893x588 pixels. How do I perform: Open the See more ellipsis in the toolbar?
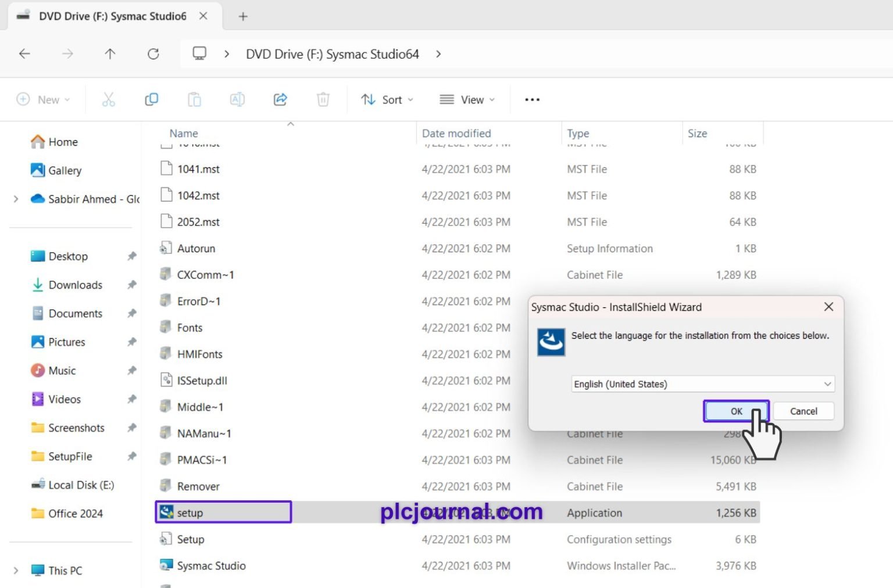point(531,99)
